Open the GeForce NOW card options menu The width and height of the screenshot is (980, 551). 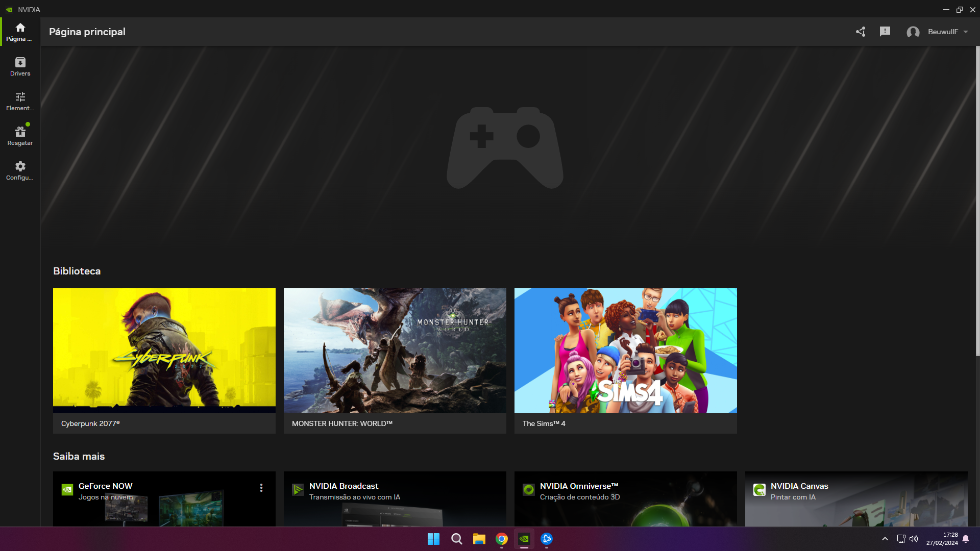click(x=261, y=488)
